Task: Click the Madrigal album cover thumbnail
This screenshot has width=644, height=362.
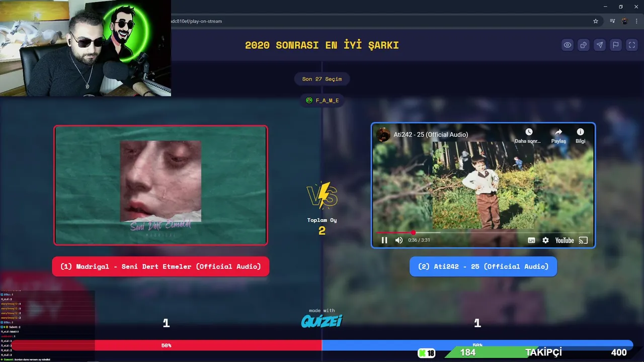Action: 160,185
